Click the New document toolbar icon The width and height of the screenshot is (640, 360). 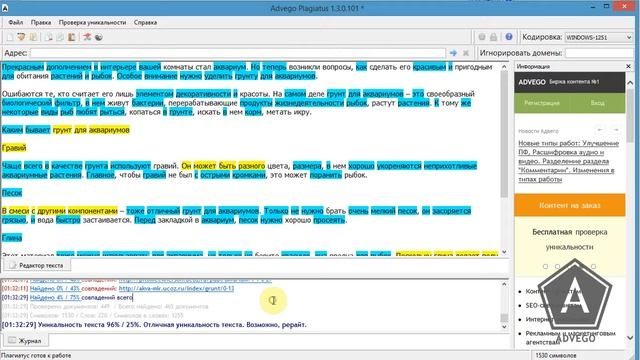pos(10,37)
